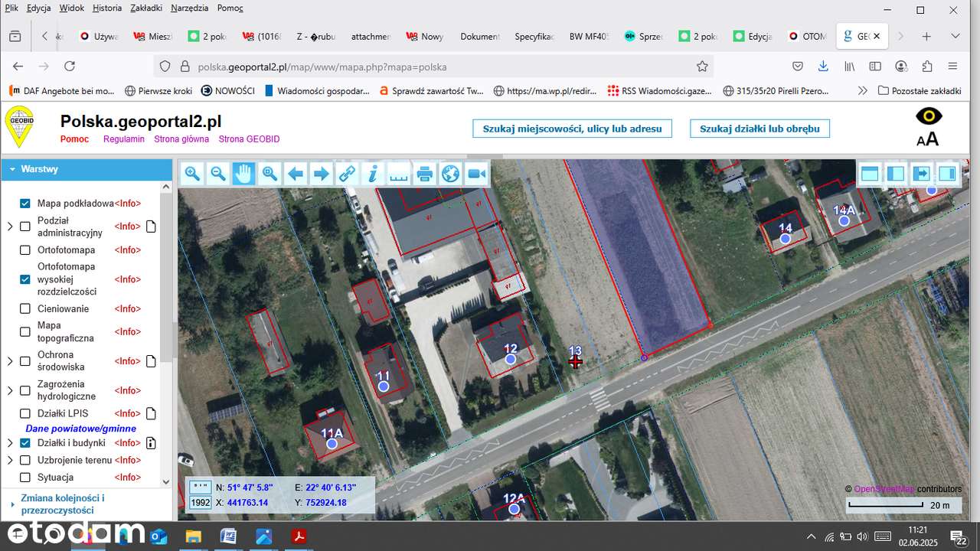The image size is (980, 551).
Task: Click the link/share icon in map toolbar
Action: 347,173
